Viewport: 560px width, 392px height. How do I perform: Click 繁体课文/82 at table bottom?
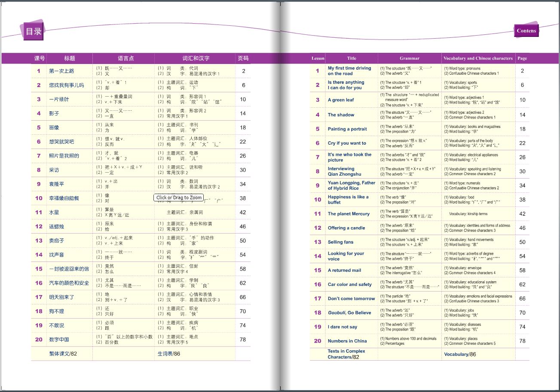63,354
